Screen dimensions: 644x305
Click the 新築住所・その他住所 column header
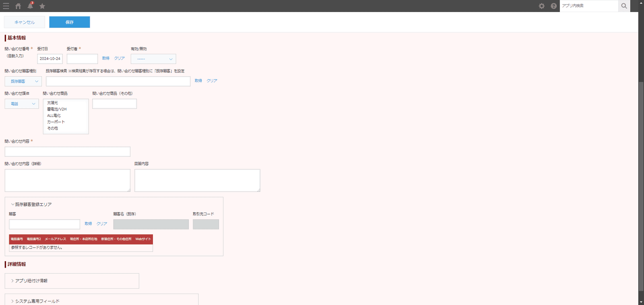point(116,239)
